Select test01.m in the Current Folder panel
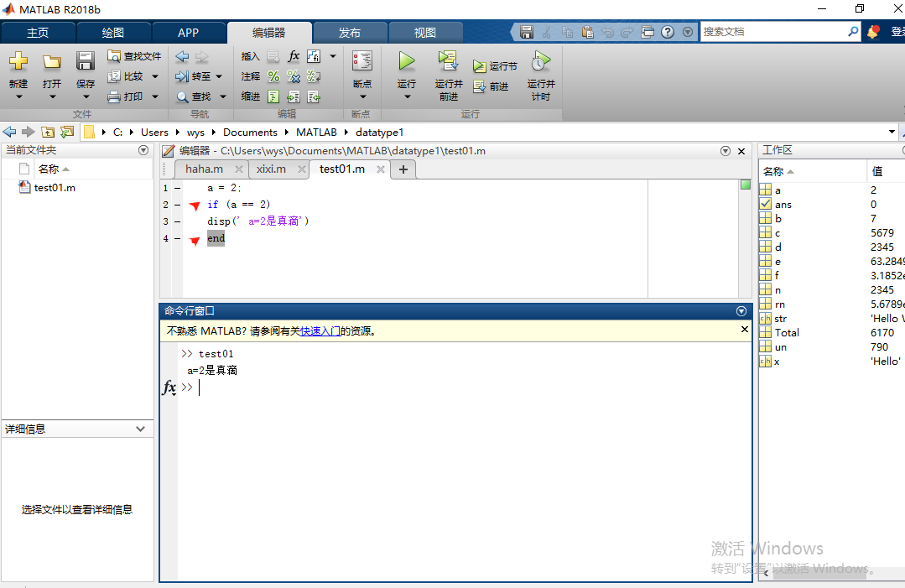This screenshot has width=905, height=588. tap(55, 188)
